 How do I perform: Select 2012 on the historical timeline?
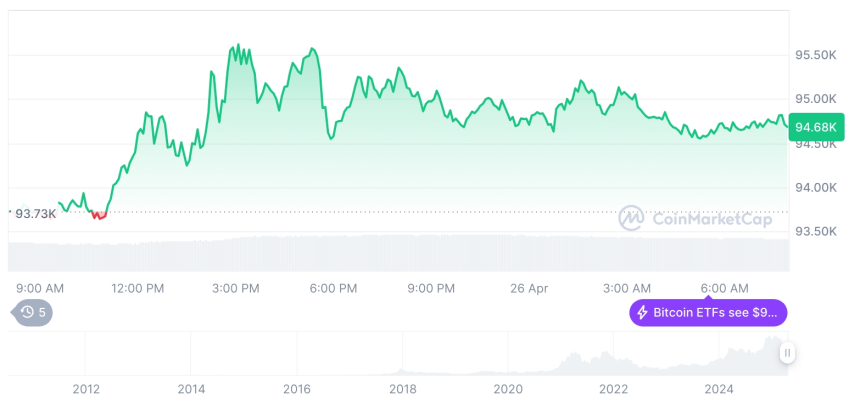(86, 388)
